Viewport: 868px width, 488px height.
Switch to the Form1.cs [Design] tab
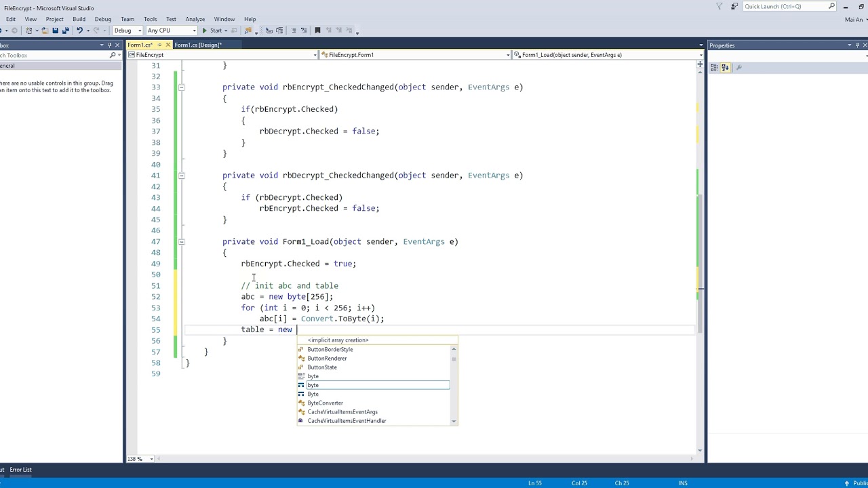click(x=198, y=45)
